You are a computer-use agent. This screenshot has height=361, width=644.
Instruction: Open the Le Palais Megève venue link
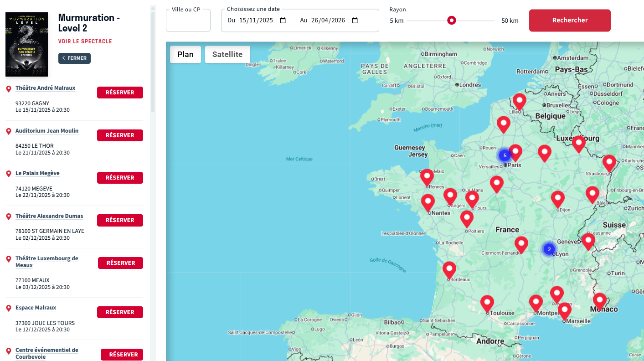pos(37,173)
